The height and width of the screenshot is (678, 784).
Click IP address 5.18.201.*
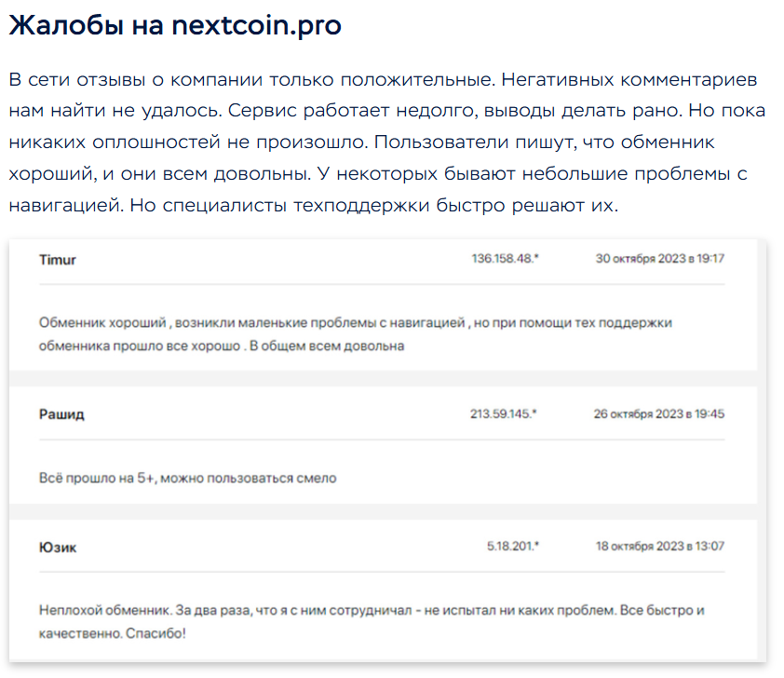pyautogui.click(x=512, y=546)
